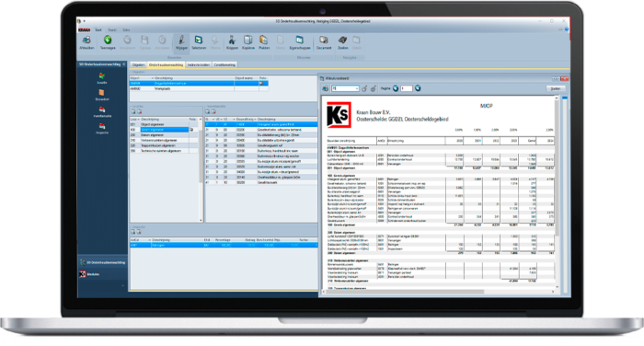Open the quick access toolbar dropdown arrow
Viewport: 644px width, 346px height.
85,21
